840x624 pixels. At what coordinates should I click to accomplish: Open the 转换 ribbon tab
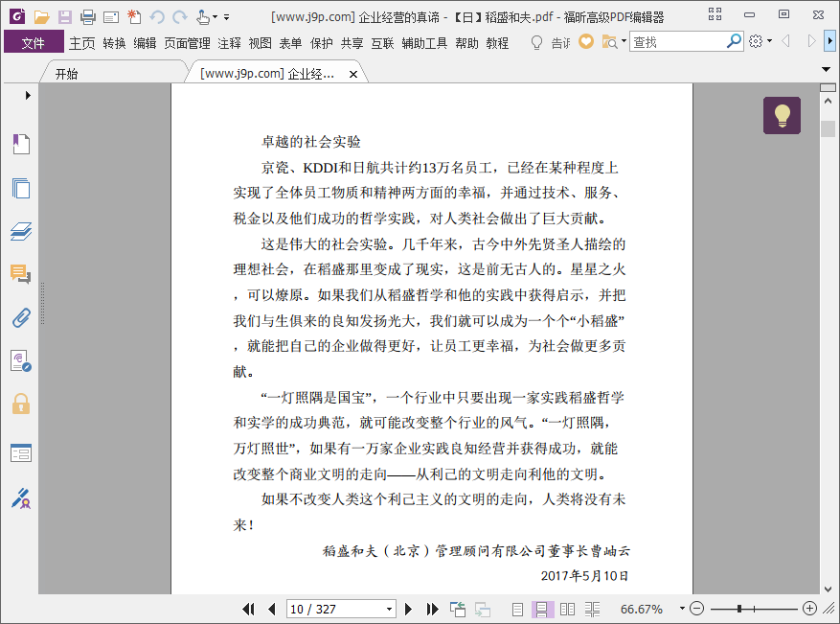[x=114, y=43]
